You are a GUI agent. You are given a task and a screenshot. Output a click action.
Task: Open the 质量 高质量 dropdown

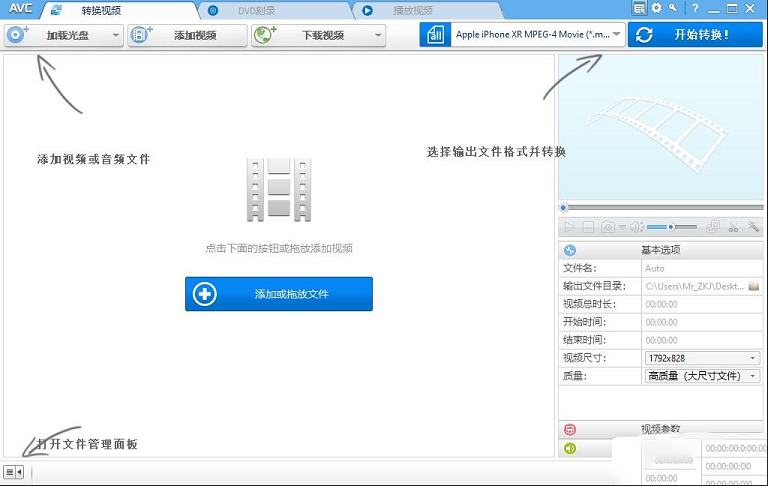click(x=702, y=376)
